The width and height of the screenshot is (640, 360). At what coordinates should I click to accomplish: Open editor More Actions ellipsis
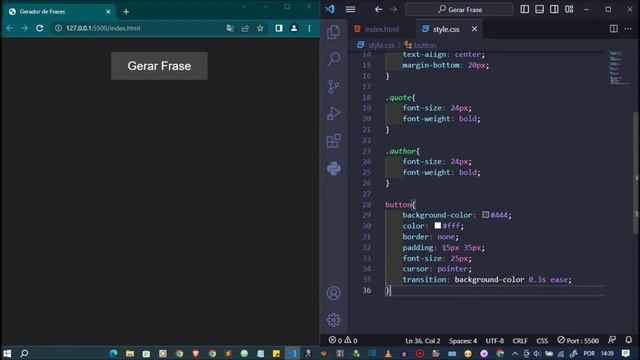click(628, 29)
